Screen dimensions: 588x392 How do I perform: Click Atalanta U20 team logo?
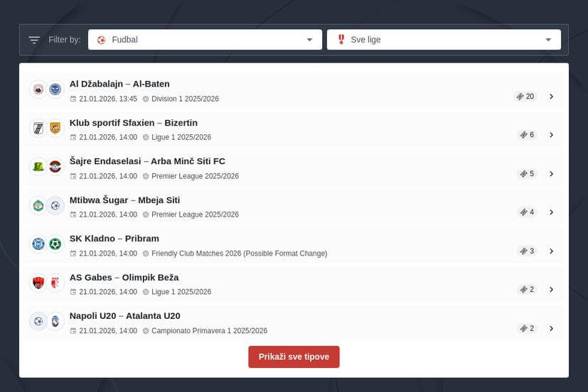point(55,321)
